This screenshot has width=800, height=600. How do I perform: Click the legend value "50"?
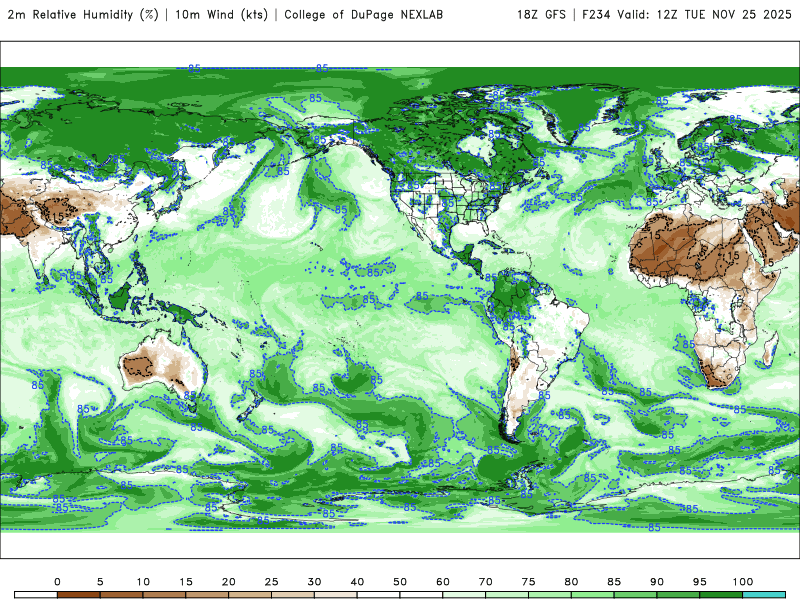click(400, 582)
